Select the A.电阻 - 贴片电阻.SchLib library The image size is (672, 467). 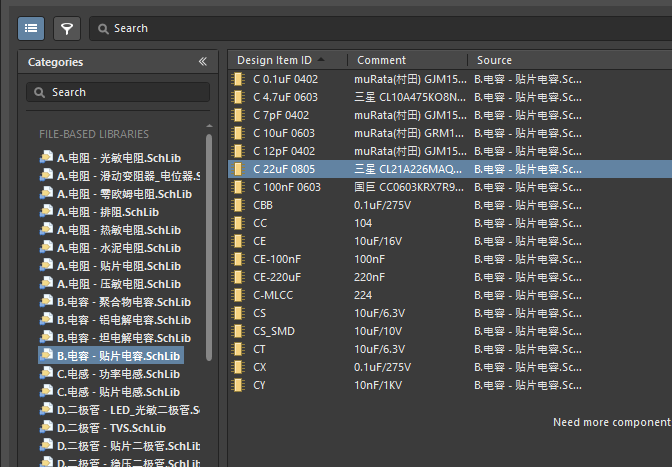click(x=118, y=266)
